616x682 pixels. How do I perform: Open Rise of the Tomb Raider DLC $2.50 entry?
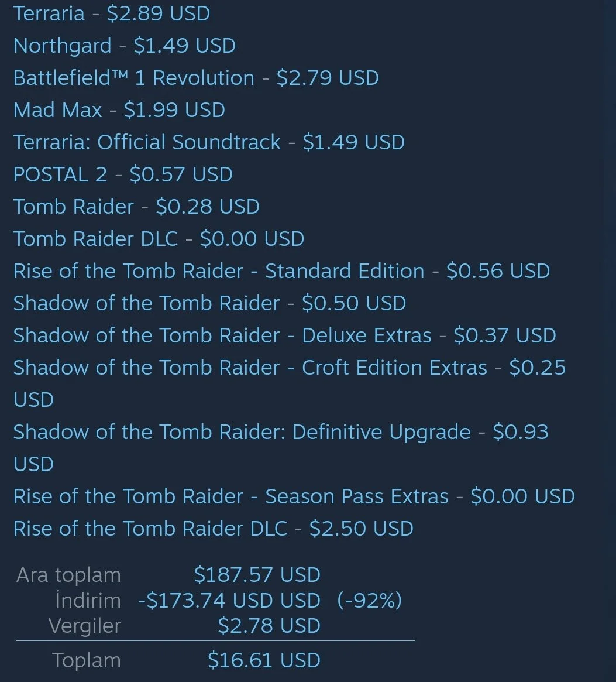pyautogui.click(x=214, y=529)
